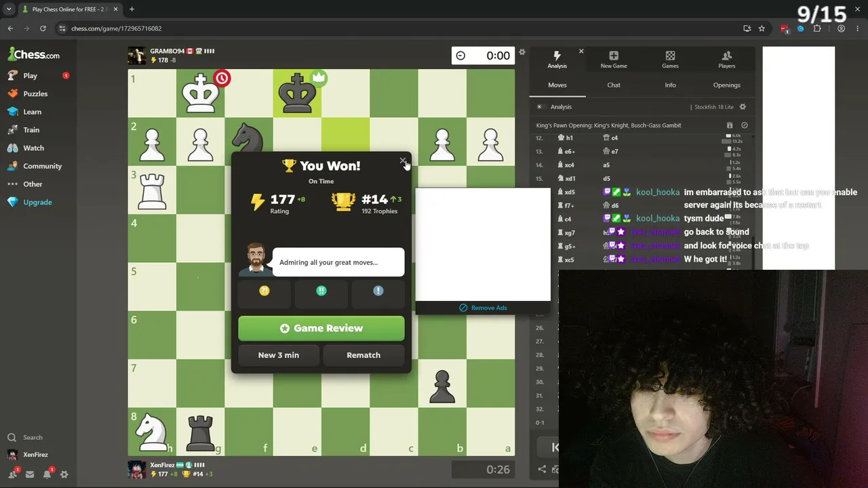This screenshot has width=868, height=488.
Task: Switch to the Info tab
Action: pyautogui.click(x=670, y=85)
